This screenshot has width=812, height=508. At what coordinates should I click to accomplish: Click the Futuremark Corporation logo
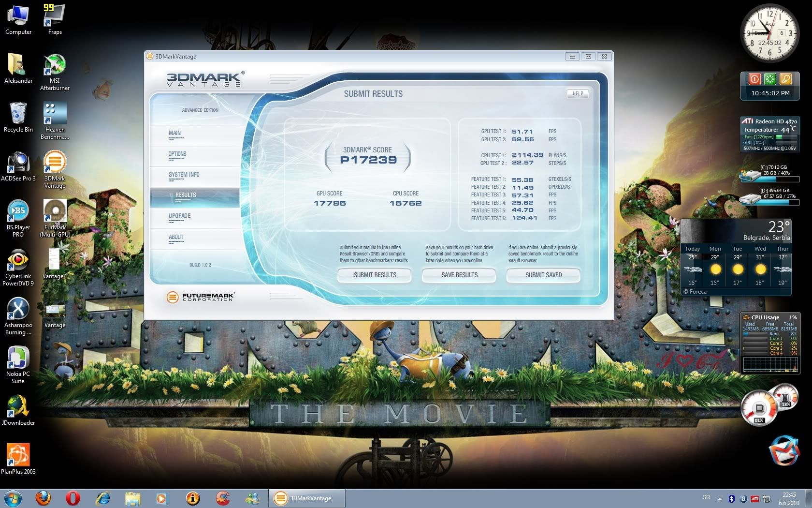200,297
